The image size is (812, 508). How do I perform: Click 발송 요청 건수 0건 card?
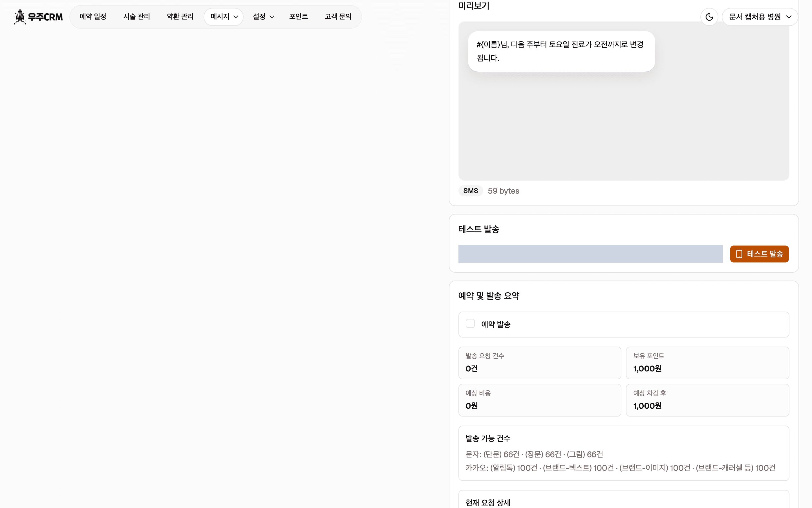point(540,363)
